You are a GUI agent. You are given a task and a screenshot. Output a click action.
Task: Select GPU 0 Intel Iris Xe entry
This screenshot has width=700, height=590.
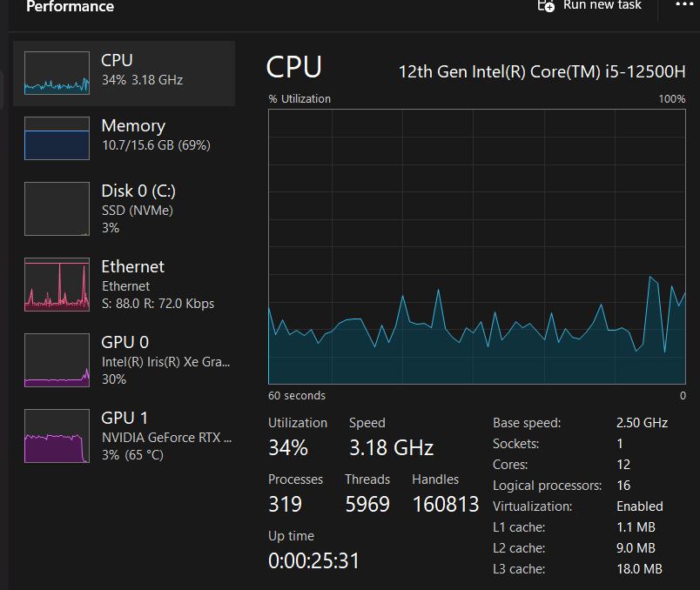pos(164,359)
